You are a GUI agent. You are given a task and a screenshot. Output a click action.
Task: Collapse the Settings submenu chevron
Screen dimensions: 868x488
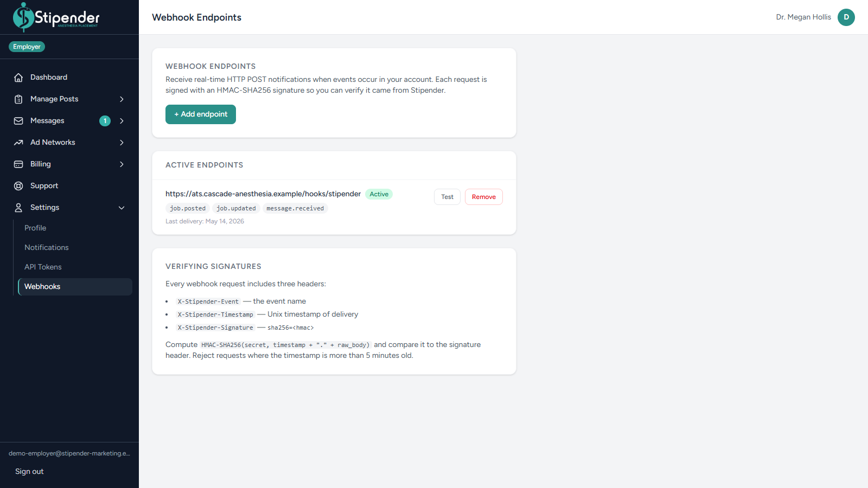[x=122, y=208]
